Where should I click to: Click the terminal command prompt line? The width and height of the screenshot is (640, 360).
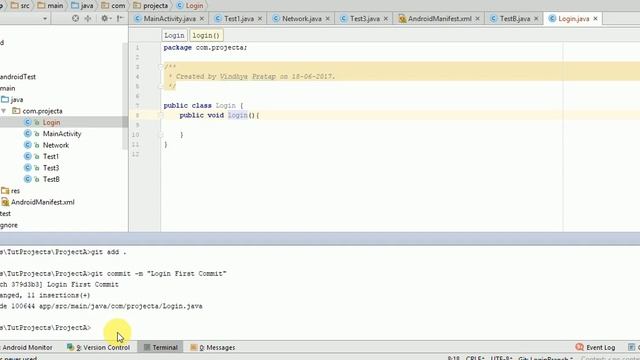[x=46, y=328]
